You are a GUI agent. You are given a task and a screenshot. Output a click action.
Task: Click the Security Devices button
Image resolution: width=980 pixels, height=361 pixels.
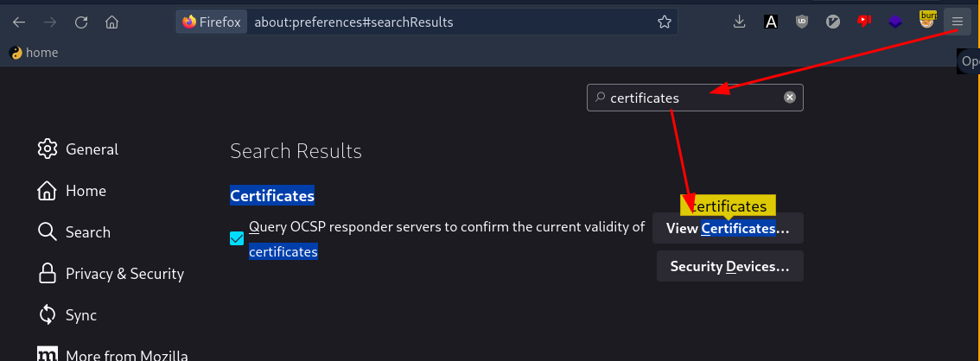tap(729, 267)
